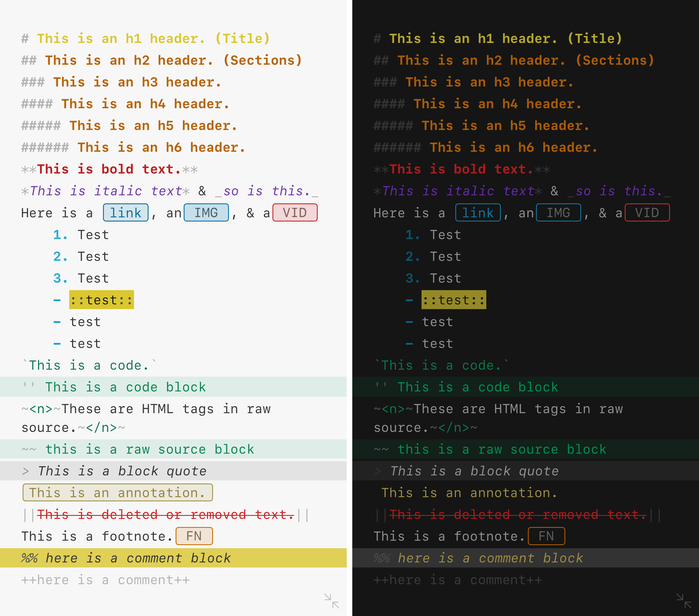Click the bold red text in light theme
699x616 pixels.
tap(109, 169)
